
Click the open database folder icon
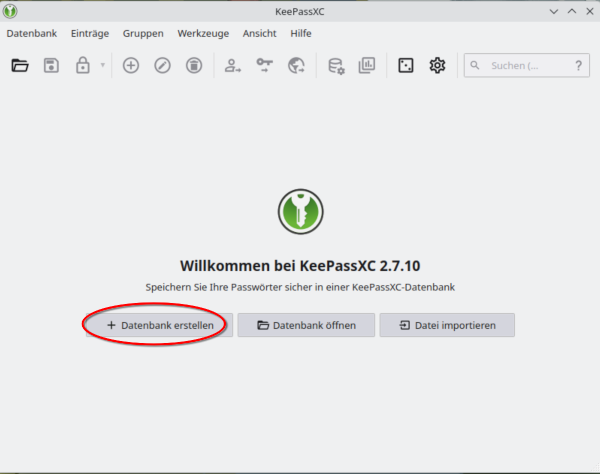point(20,66)
